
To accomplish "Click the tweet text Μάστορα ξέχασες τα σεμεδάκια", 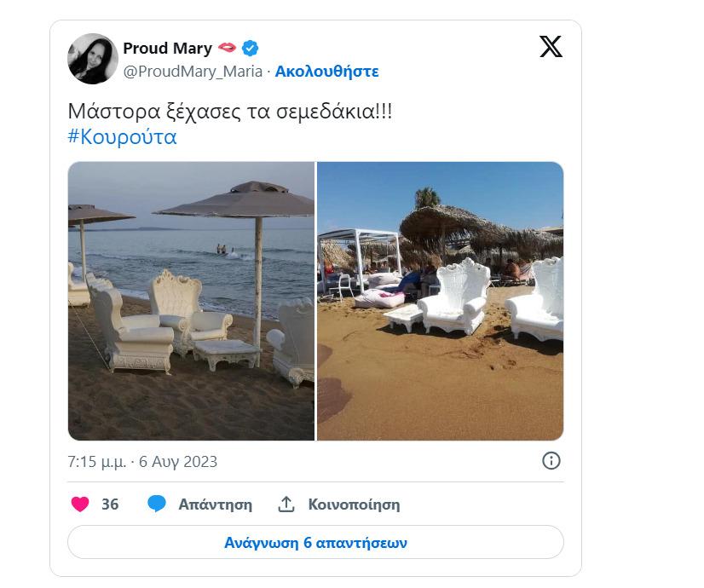I will [230, 112].
